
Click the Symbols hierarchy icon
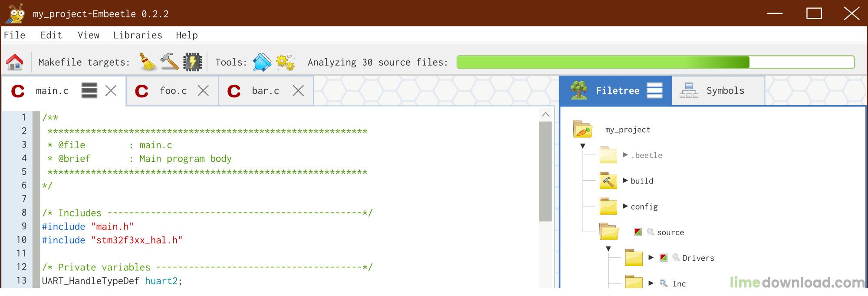point(689,90)
